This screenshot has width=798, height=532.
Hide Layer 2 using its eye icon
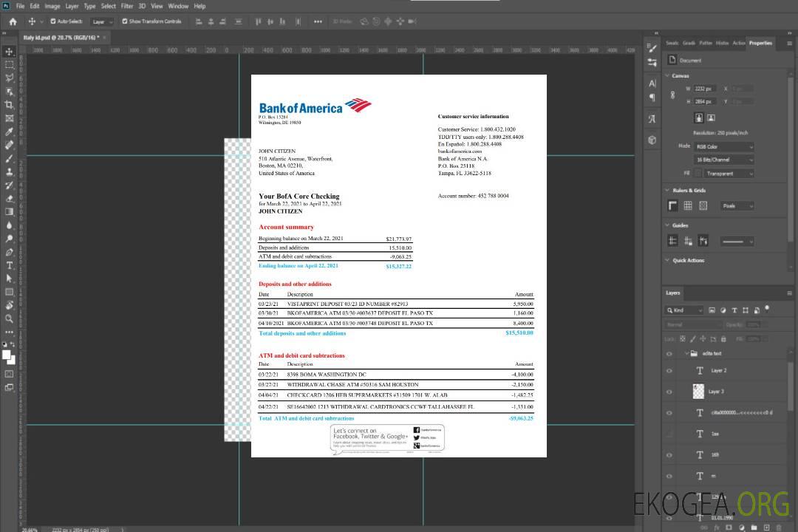coord(669,371)
